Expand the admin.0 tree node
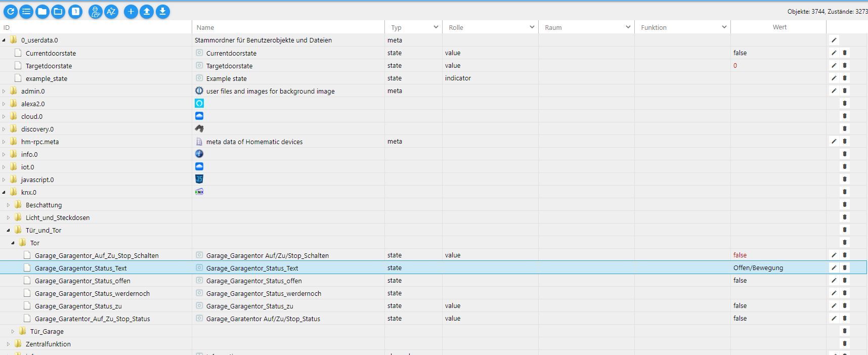 point(4,91)
